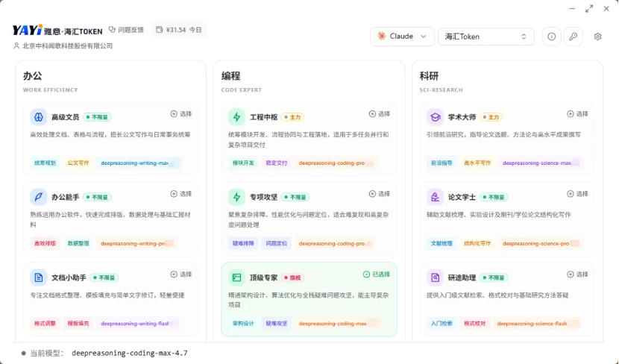The image size is (619, 364).
Task: Click the 北京中科闻歌科技股份有限公司 account label
Action: click(68, 45)
